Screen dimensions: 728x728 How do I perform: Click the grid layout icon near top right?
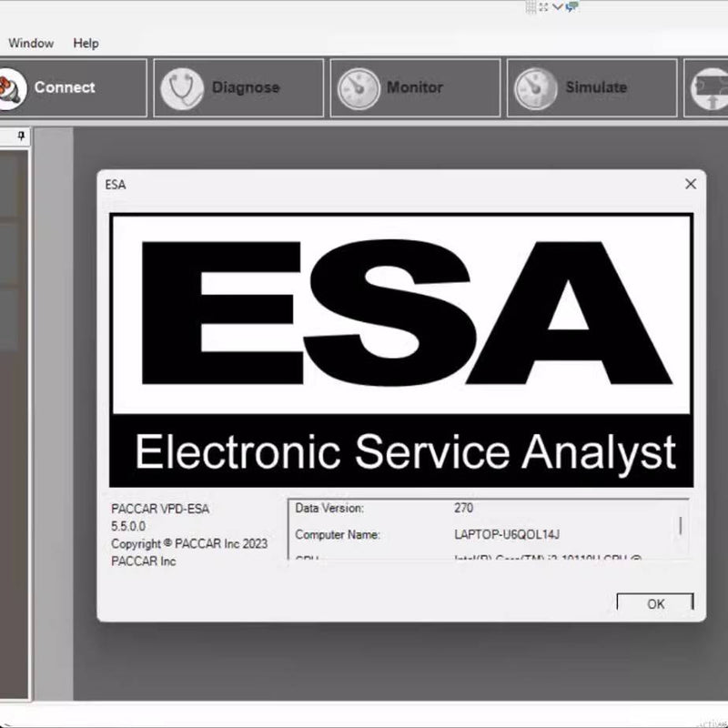(x=531, y=7)
